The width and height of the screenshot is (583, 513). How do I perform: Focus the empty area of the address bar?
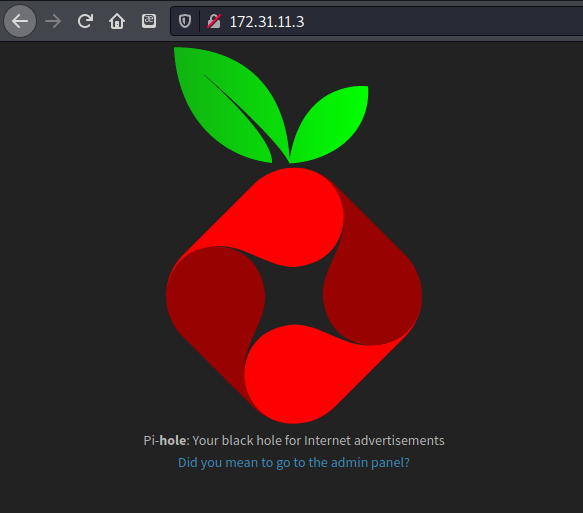[442, 21]
